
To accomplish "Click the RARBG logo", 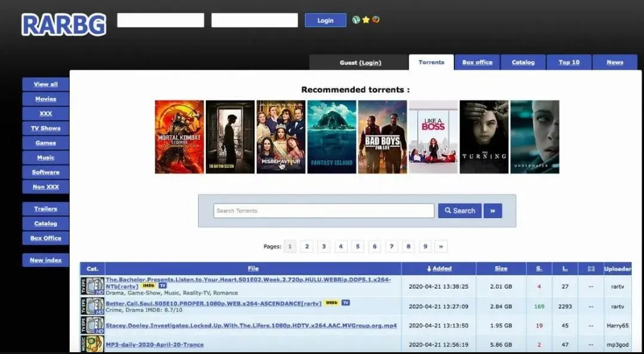I will click(64, 25).
